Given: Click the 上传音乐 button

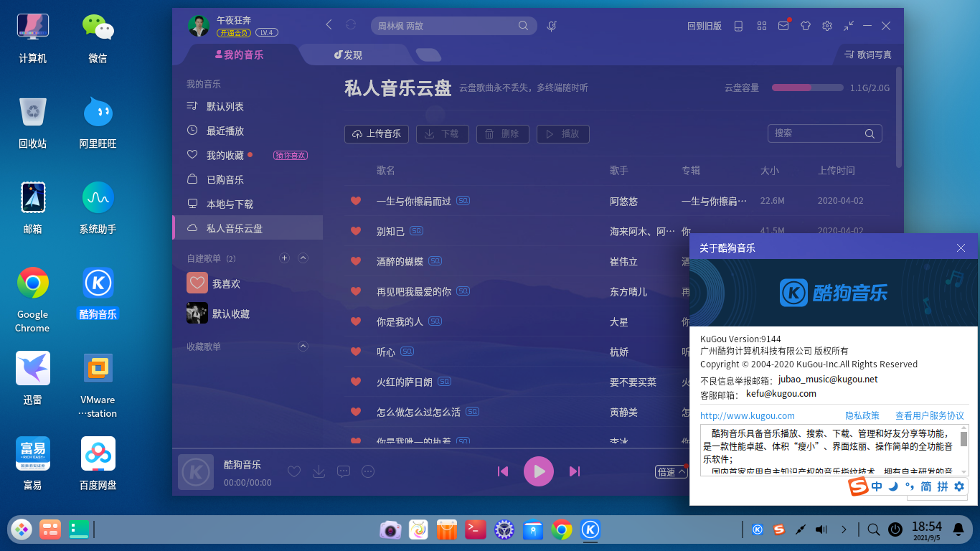Looking at the screenshot, I should tap(377, 133).
